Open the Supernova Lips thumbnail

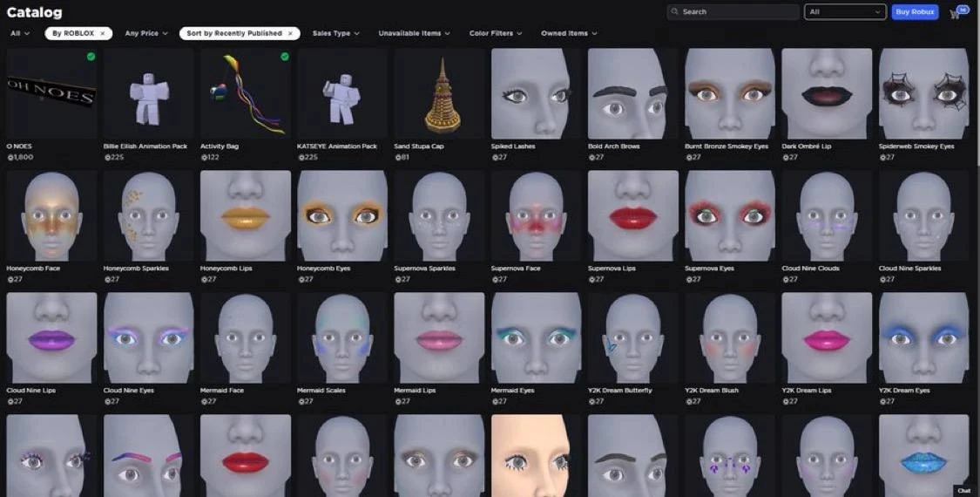(x=633, y=215)
